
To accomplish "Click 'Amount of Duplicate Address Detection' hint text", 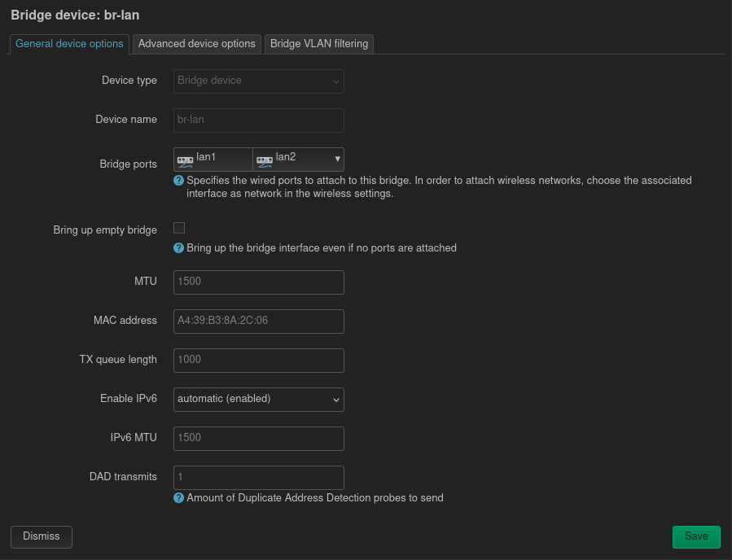I will point(315,498).
